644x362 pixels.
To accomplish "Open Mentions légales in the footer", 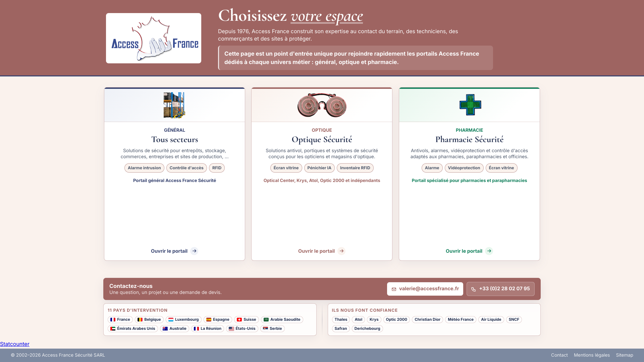I will tap(592, 355).
